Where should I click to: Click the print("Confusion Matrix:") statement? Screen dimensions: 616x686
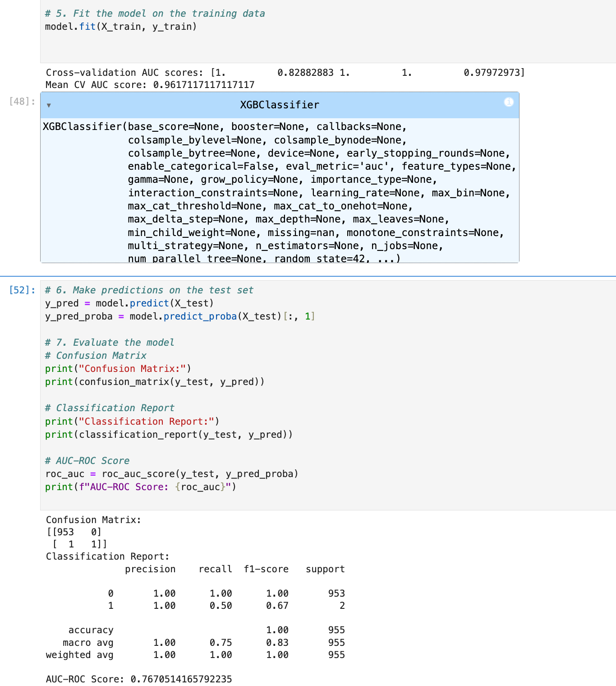(x=118, y=369)
